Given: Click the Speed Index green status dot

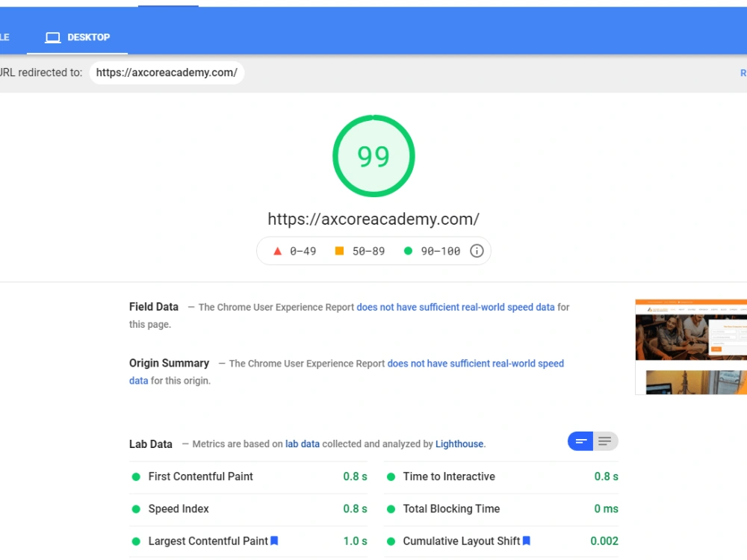Looking at the screenshot, I should [136, 509].
